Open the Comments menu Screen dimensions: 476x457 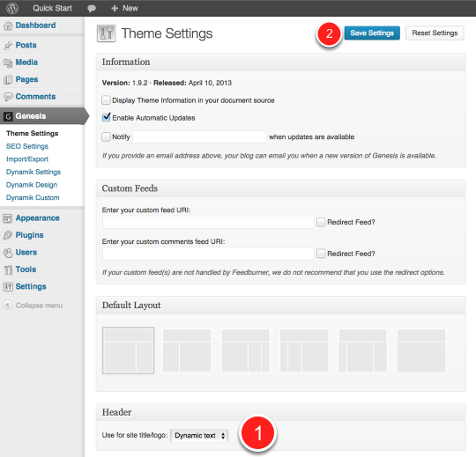[35, 97]
